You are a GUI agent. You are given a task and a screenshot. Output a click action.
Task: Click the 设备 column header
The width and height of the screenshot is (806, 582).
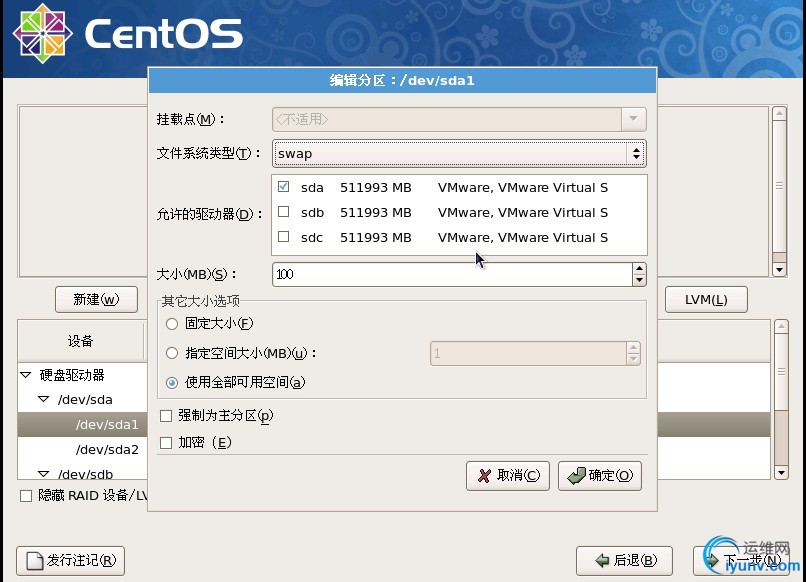pyautogui.click(x=81, y=341)
